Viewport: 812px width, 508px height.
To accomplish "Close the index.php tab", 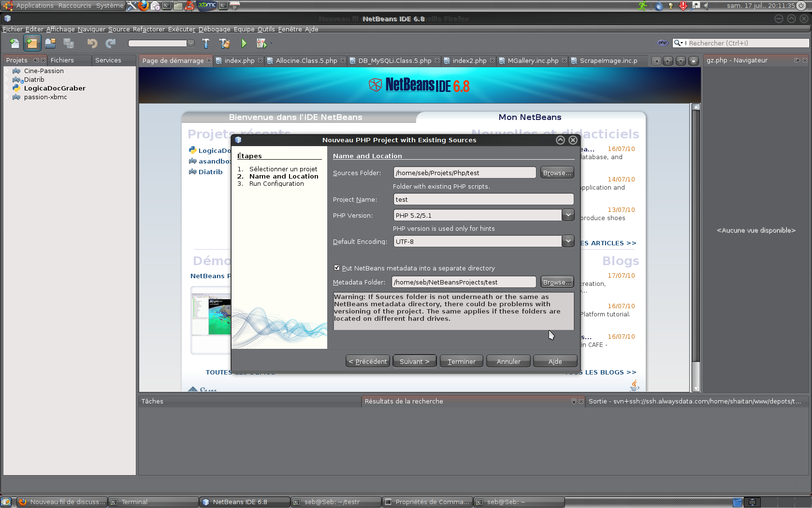I will pyautogui.click(x=260, y=60).
